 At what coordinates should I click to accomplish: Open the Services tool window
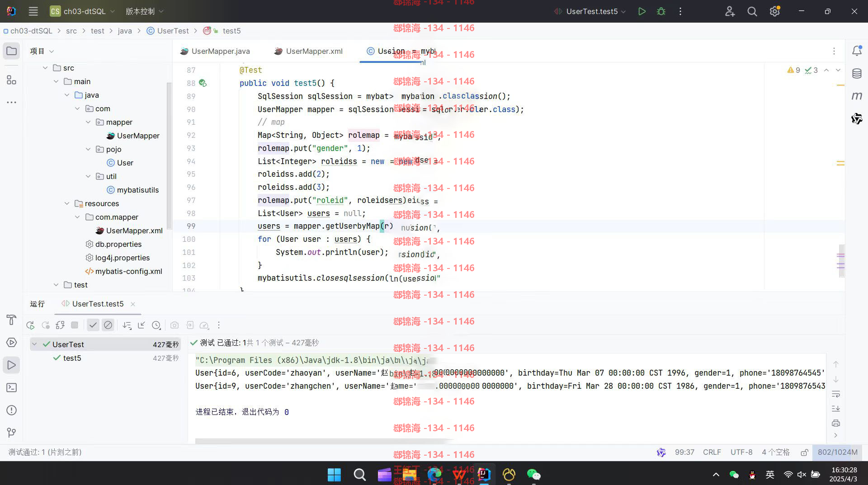tap(12, 343)
